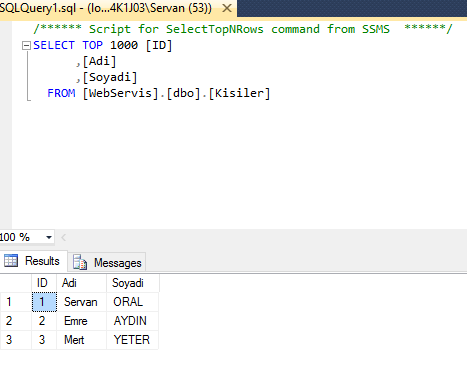Select the cell containing ORAL

pos(132,302)
